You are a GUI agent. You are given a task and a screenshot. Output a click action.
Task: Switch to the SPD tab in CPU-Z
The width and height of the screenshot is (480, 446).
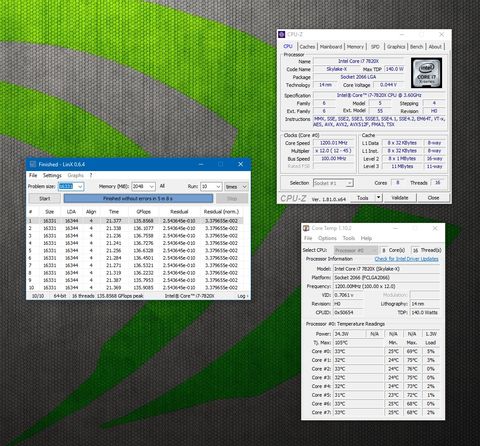tap(375, 47)
